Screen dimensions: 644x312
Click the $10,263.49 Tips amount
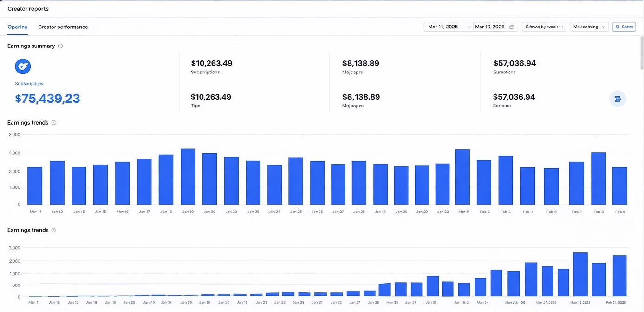click(x=211, y=97)
